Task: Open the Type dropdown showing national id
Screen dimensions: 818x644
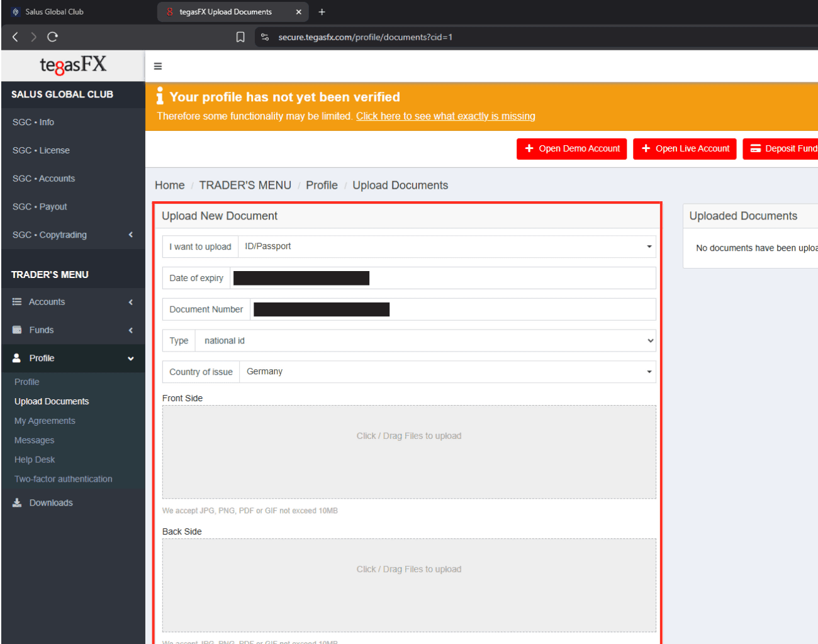Action: click(426, 341)
